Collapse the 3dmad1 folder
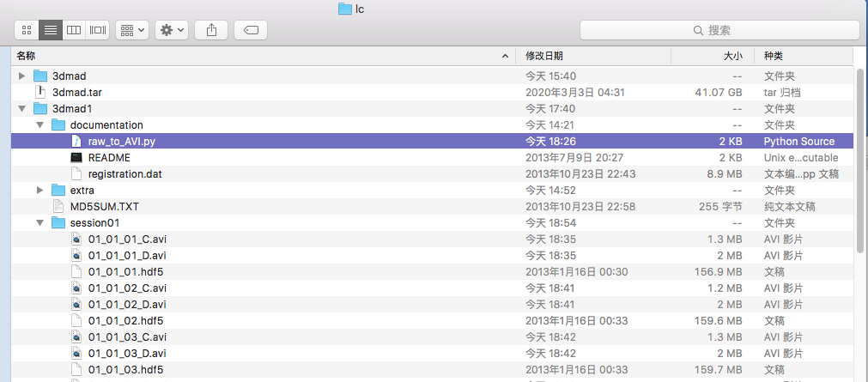 click(x=22, y=108)
